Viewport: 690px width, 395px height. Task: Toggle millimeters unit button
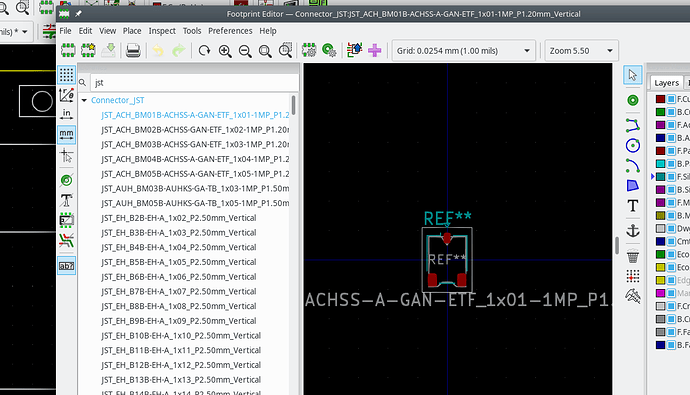(x=66, y=134)
